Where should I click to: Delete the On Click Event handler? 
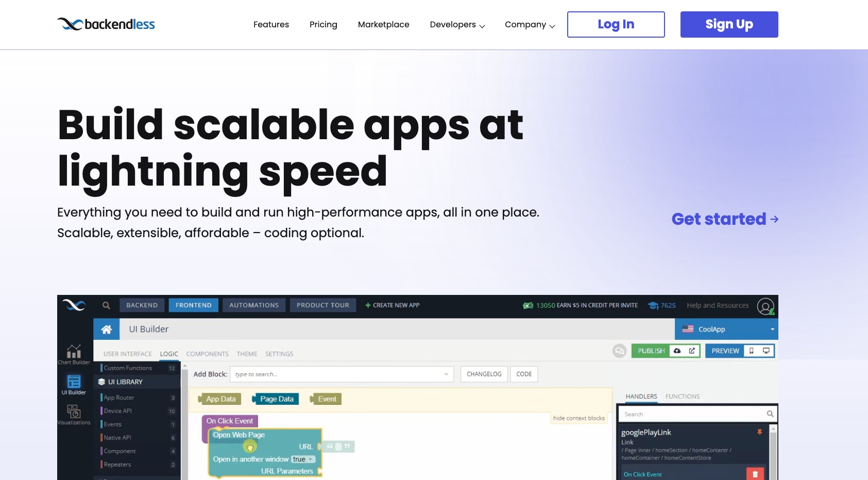[755, 474]
